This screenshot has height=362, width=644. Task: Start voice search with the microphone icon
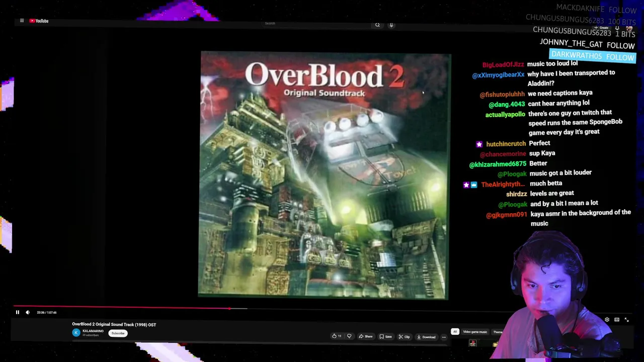391,25
